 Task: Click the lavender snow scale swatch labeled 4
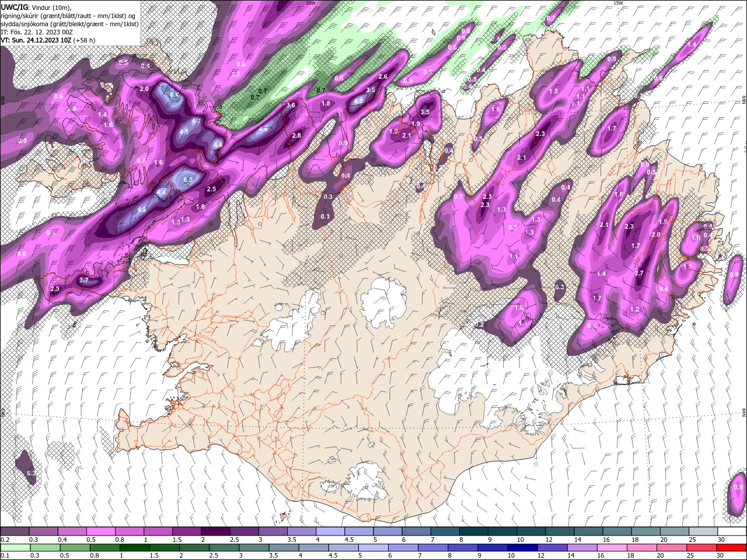[x=330, y=531]
